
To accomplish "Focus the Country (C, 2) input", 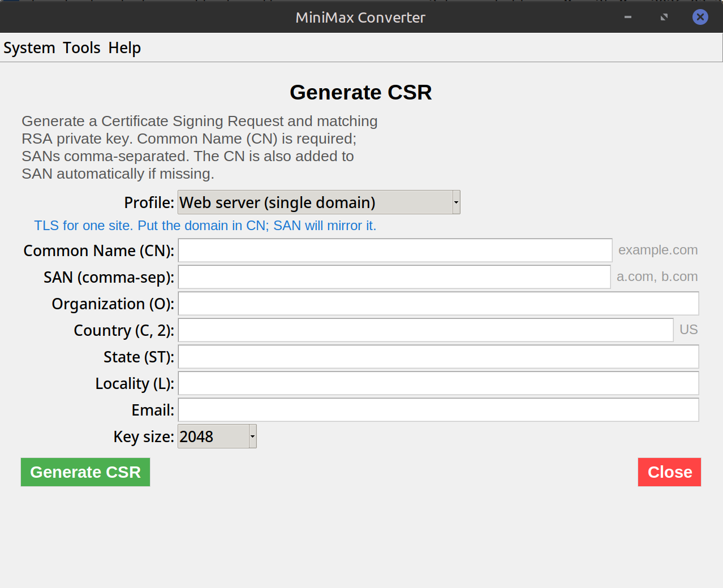I will pyautogui.click(x=425, y=330).
